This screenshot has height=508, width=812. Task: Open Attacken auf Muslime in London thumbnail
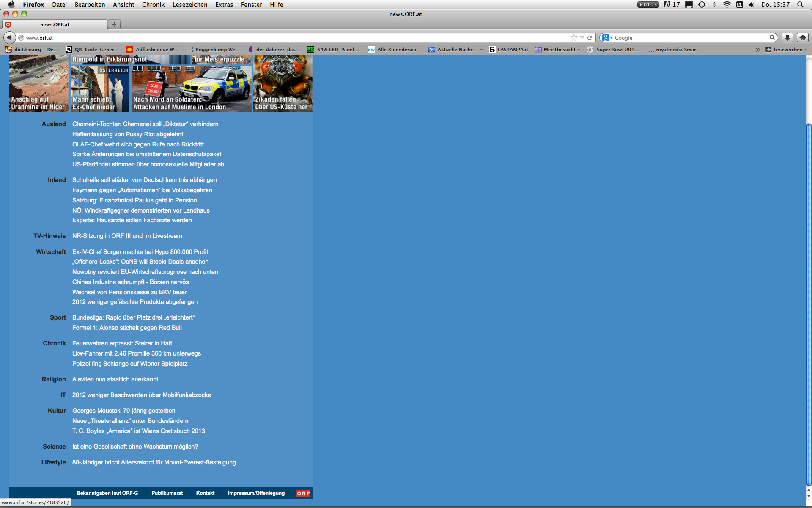(192, 89)
